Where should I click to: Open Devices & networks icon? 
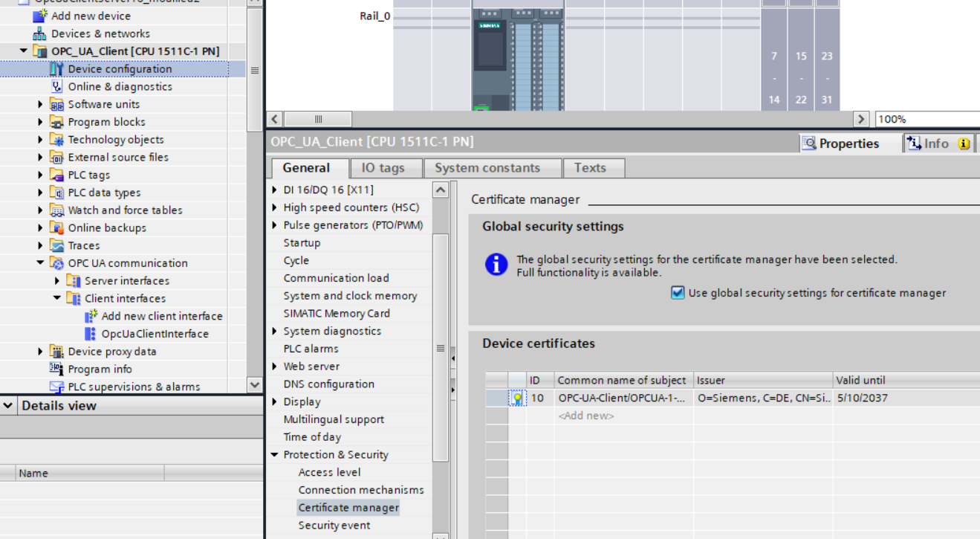click(x=39, y=33)
